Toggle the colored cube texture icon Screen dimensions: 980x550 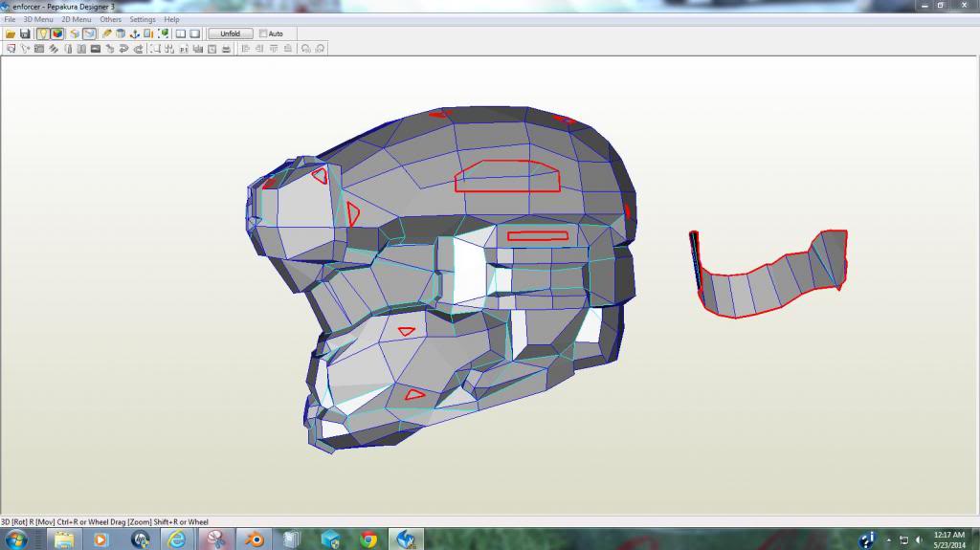(57, 33)
